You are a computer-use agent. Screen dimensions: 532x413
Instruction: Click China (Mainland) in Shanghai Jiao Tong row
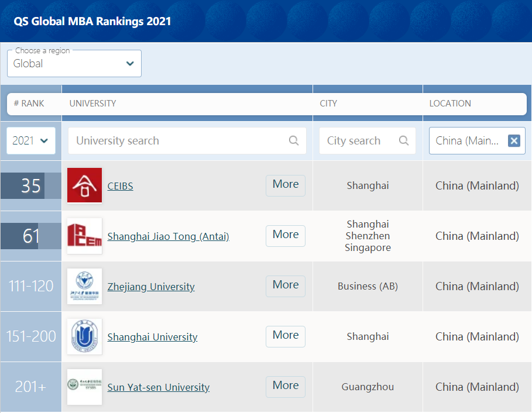(477, 236)
